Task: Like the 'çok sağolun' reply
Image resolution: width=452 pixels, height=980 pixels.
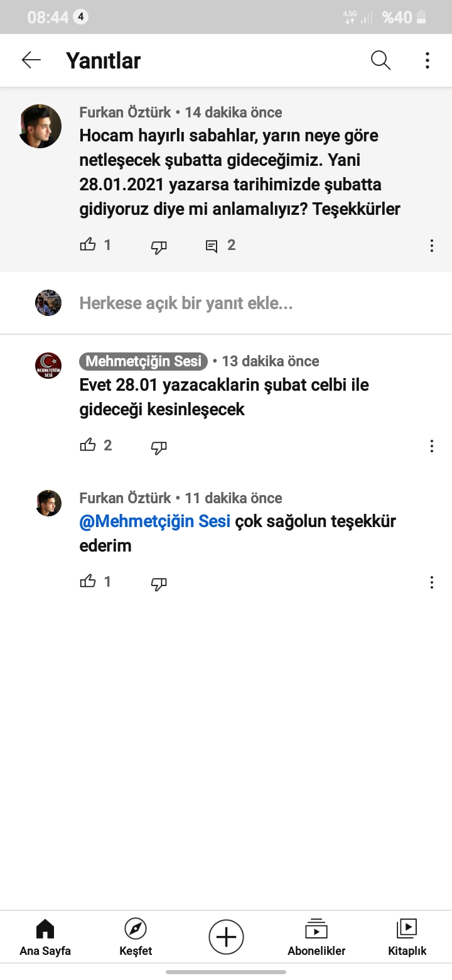Action: (88, 582)
